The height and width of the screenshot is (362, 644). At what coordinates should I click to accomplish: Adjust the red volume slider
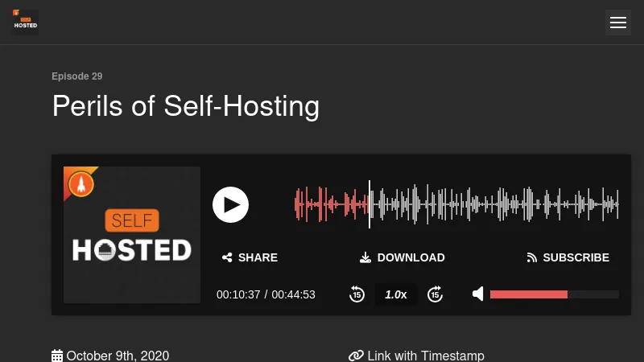pos(554,294)
